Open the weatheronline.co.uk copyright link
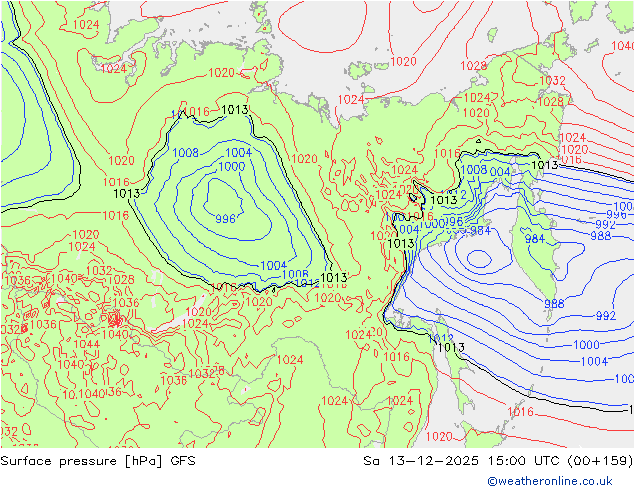634x490 pixels. [550, 481]
